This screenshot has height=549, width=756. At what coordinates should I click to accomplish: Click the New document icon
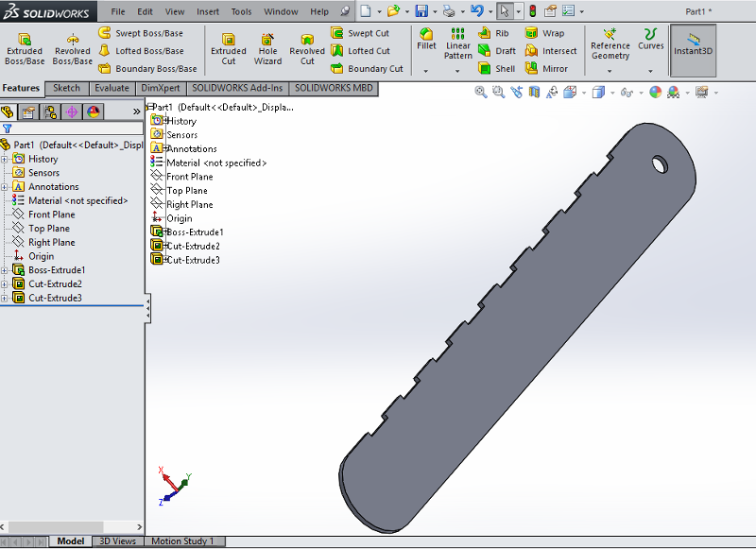pos(366,10)
